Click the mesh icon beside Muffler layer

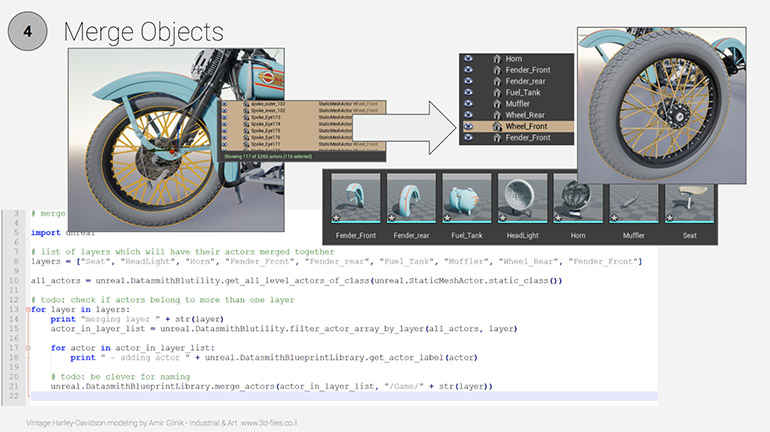[496, 103]
